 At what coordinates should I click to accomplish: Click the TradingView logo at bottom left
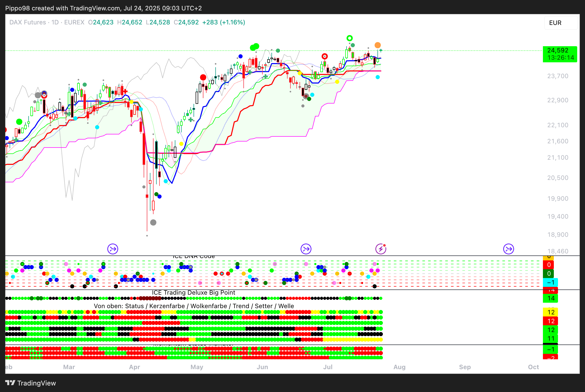pyautogui.click(x=31, y=383)
